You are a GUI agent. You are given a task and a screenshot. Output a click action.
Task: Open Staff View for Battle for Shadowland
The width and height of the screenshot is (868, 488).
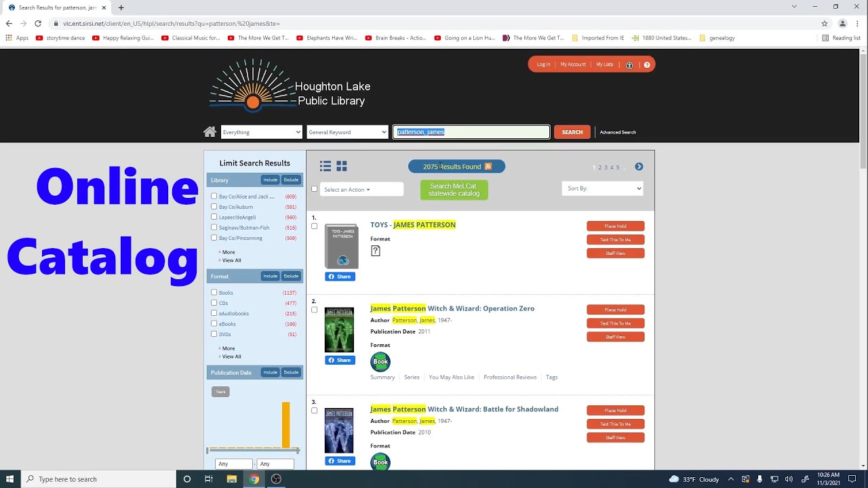coord(616,437)
